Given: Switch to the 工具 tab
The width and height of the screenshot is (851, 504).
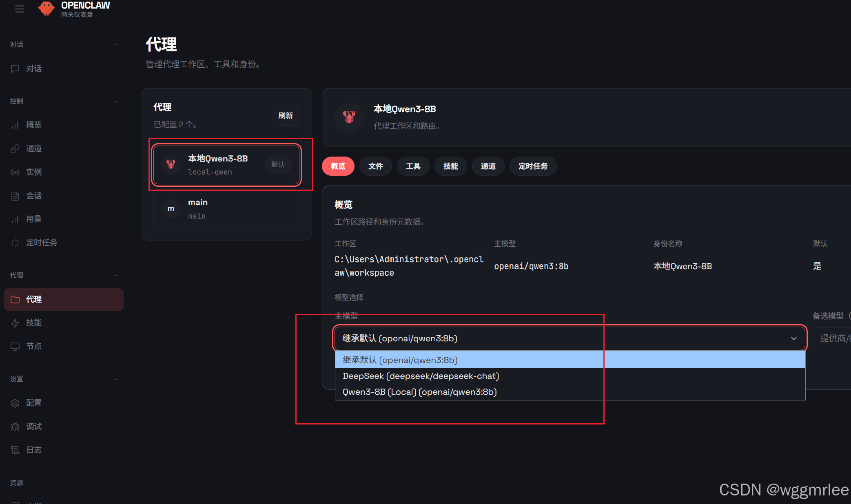Looking at the screenshot, I should [413, 166].
